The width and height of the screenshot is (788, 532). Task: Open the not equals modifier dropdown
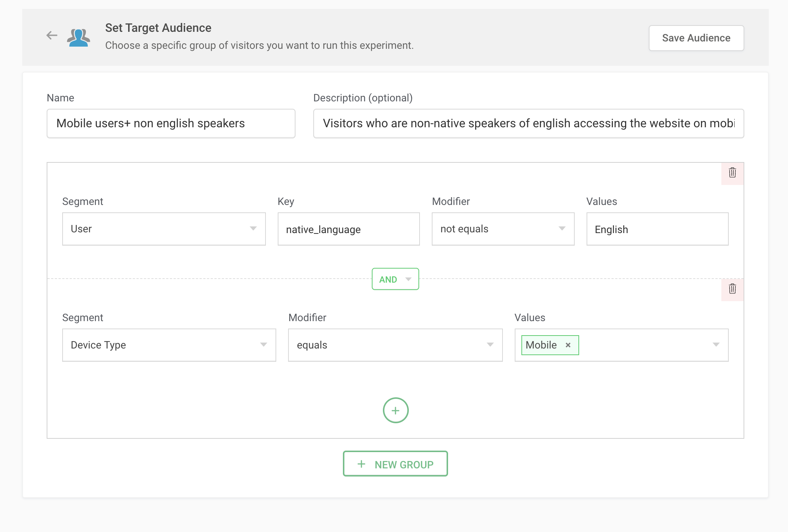(503, 229)
